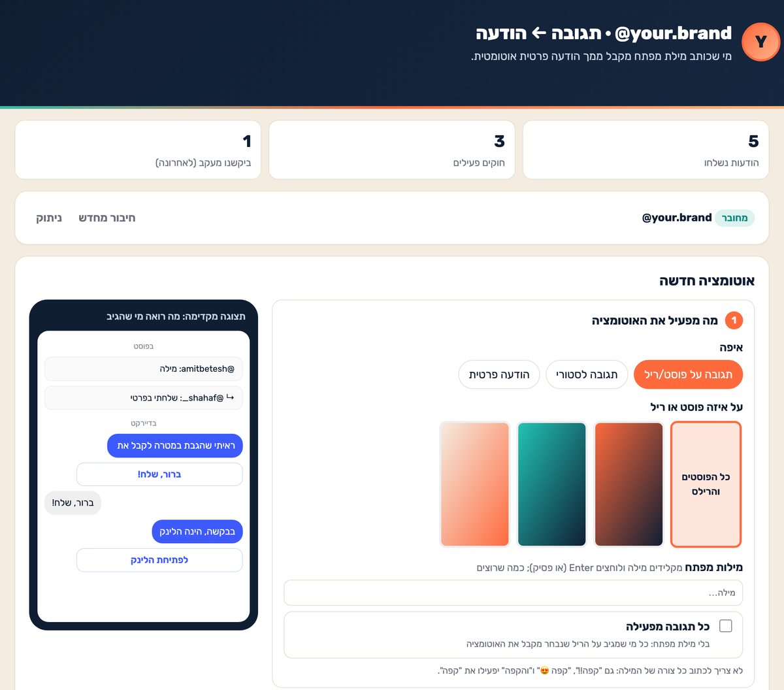Click the blue "ראיתי שהגבת במטרה לקבל את" bubble

coord(175,446)
